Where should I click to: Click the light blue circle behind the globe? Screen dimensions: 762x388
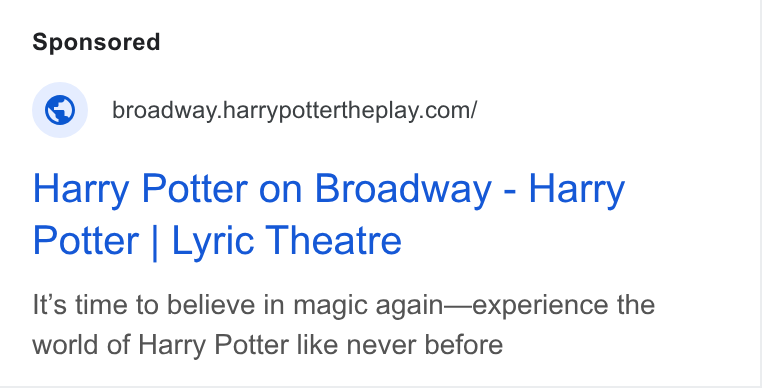[60, 110]
